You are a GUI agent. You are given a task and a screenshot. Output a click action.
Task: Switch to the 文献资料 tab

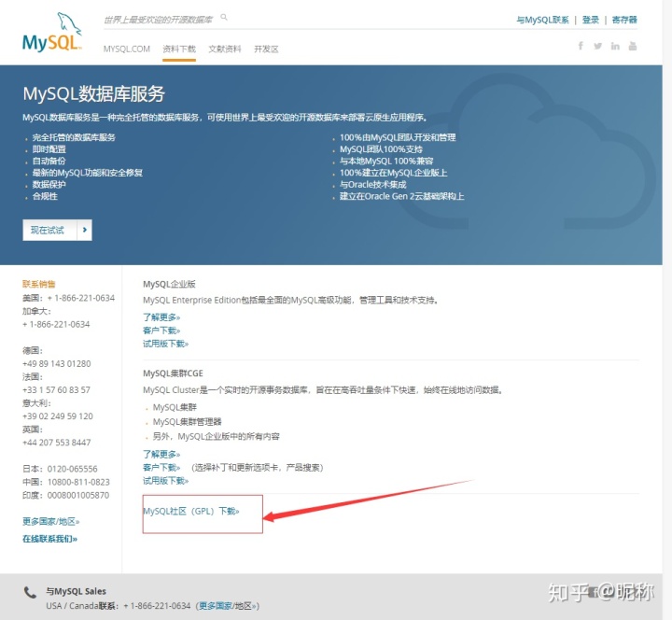pos(225,49)
